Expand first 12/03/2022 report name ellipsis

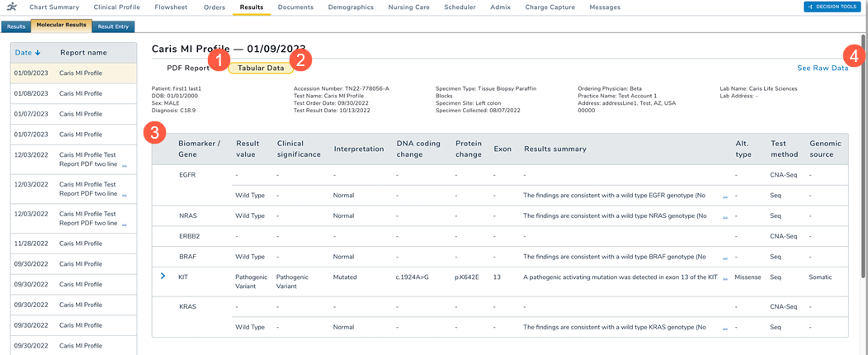point(125,165)
